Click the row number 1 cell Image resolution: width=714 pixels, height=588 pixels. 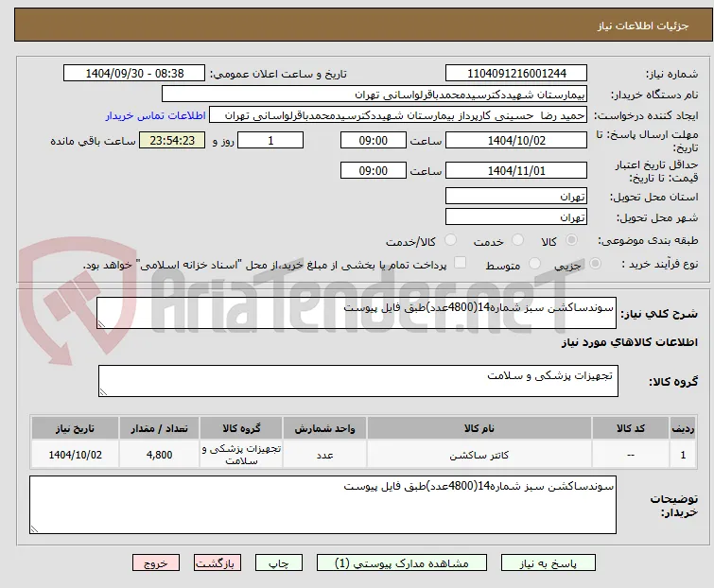(683, 454)
